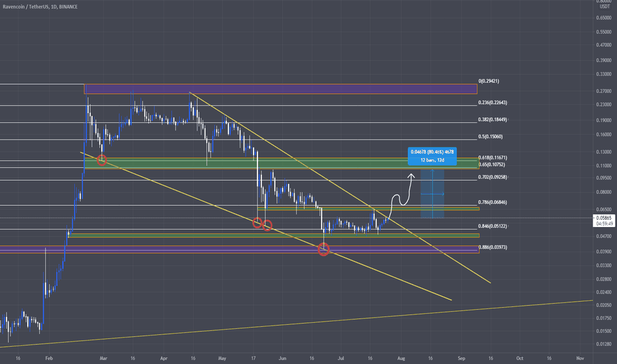
Task: Click 0.39000 on the price axis
Action: (604, 61)
